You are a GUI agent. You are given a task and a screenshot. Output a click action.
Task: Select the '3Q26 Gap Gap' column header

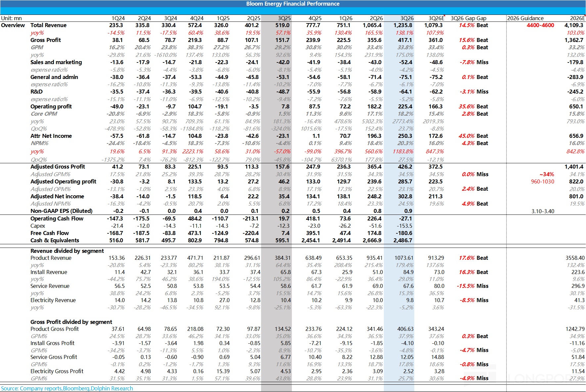point(469,18)
